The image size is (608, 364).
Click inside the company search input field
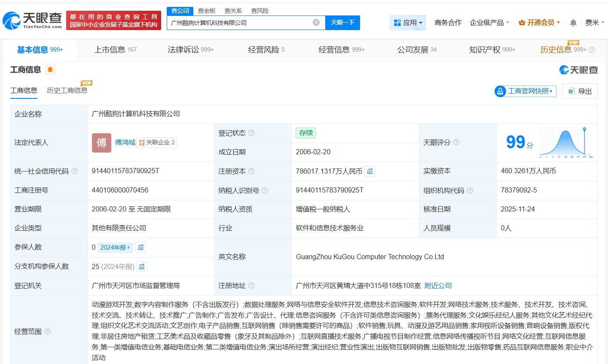[245, 22]
